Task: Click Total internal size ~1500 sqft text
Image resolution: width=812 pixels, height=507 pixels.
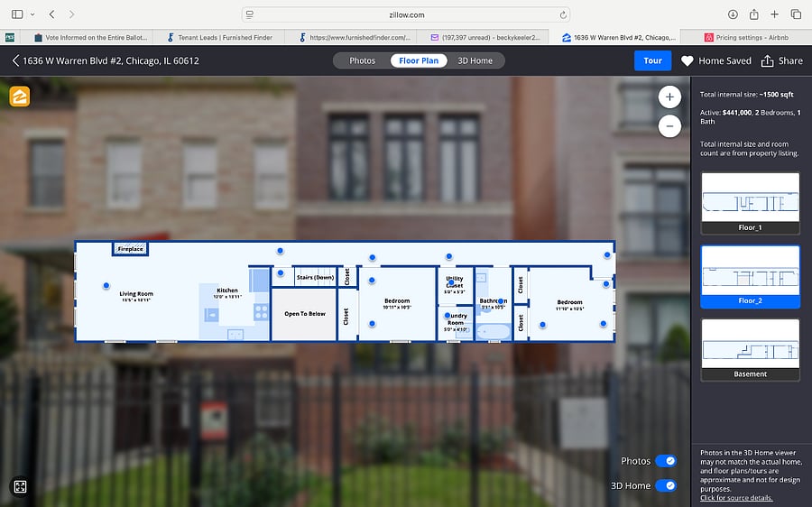Action: 746,94
